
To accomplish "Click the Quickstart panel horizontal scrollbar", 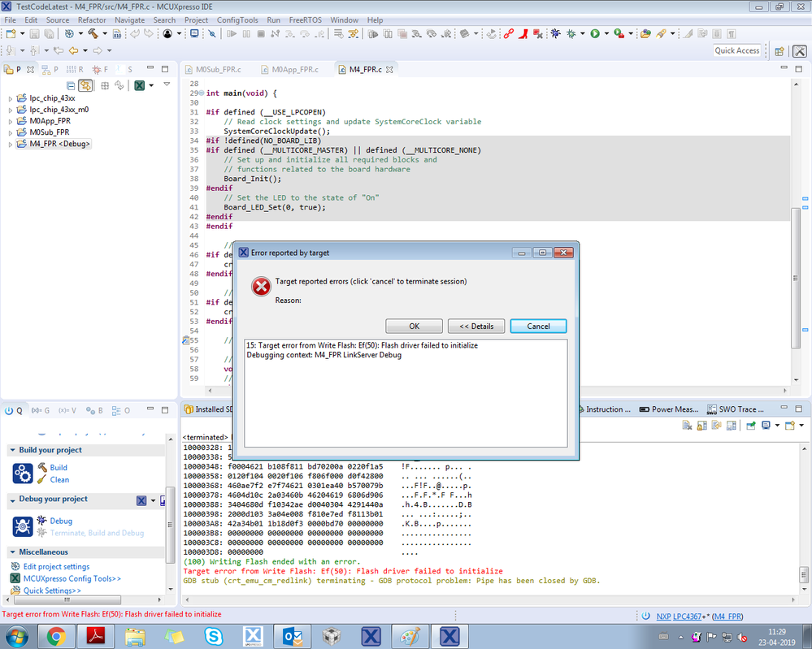I will 67,599.
